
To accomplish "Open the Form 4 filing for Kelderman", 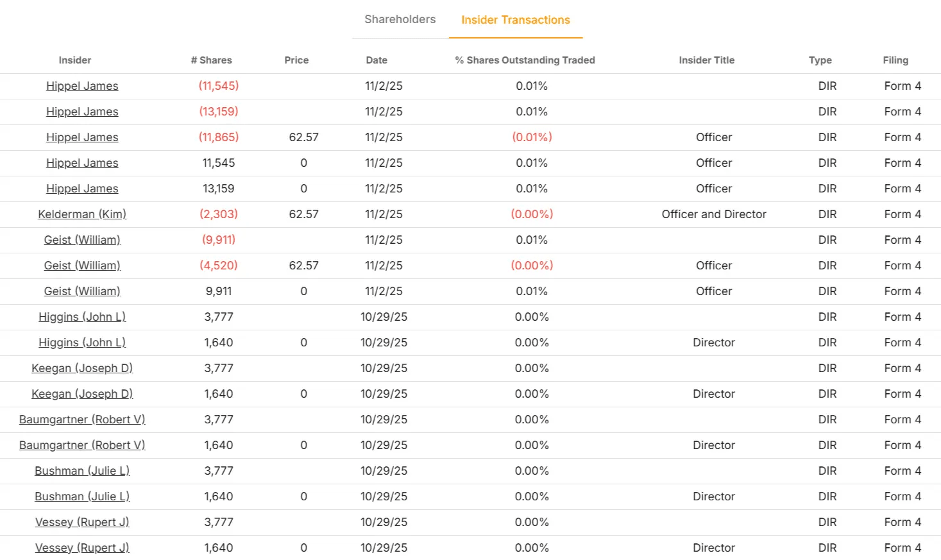I will [902, 214].
